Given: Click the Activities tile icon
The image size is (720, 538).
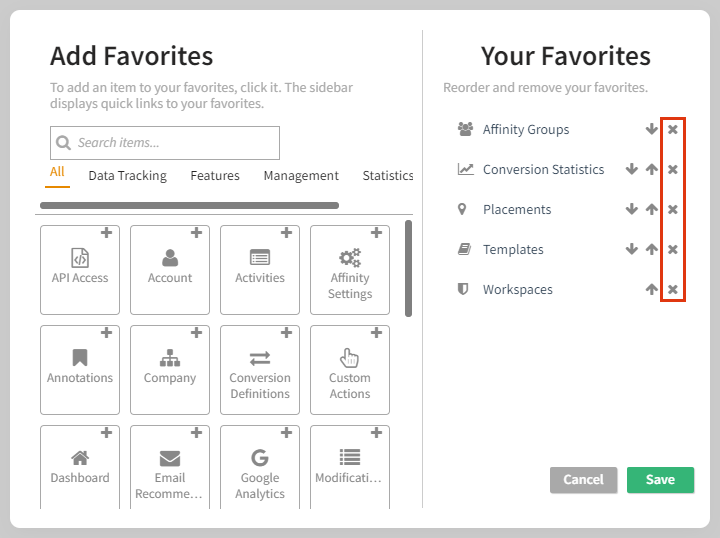Looking at the screenshot, I should click(x=260, y=257).
